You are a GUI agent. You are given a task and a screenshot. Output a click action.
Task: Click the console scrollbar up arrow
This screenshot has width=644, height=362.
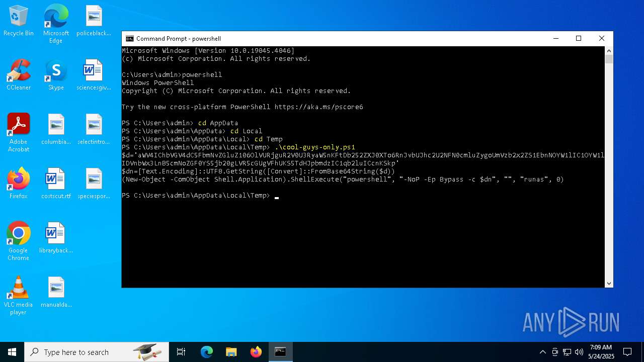click(609, 51)
